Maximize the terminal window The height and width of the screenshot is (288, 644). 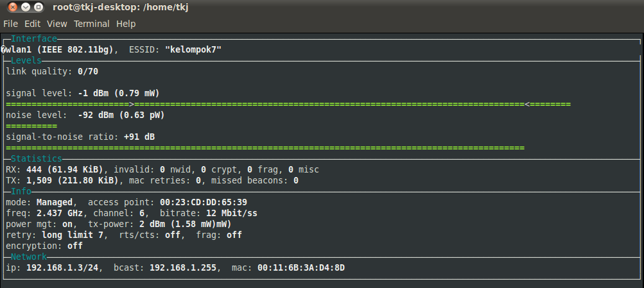tap(39, 7)
